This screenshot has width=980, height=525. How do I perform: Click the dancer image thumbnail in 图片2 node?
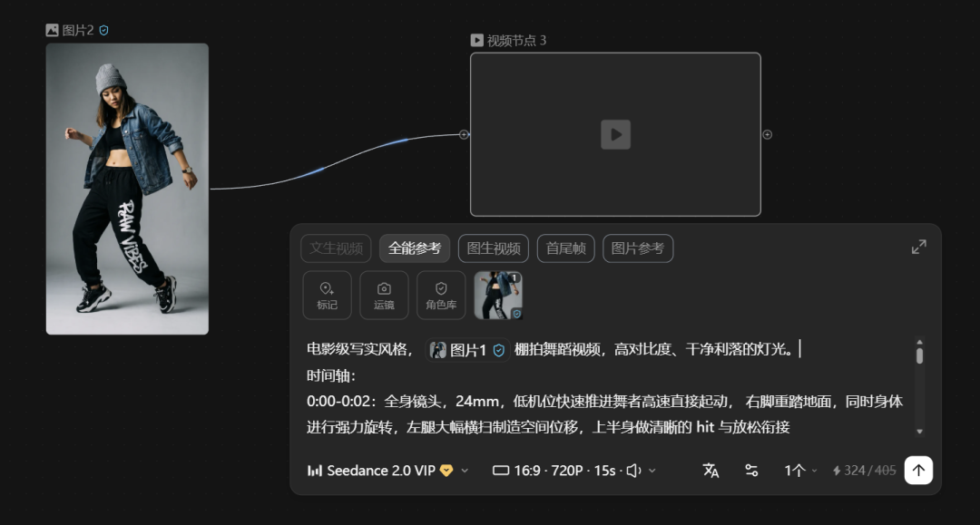click(x=126, y=188)
